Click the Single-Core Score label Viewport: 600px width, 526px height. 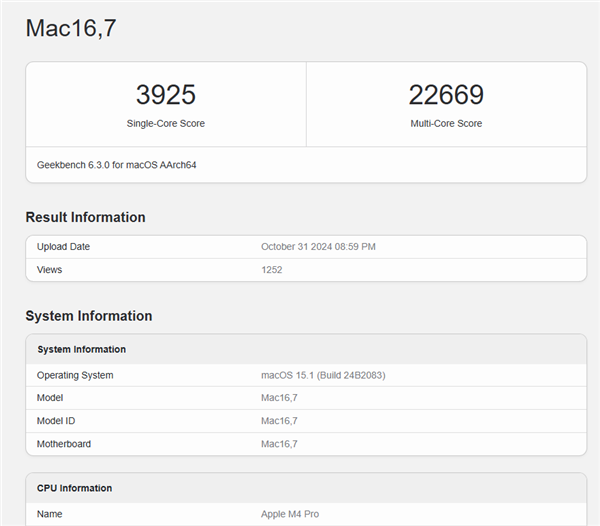165,124
